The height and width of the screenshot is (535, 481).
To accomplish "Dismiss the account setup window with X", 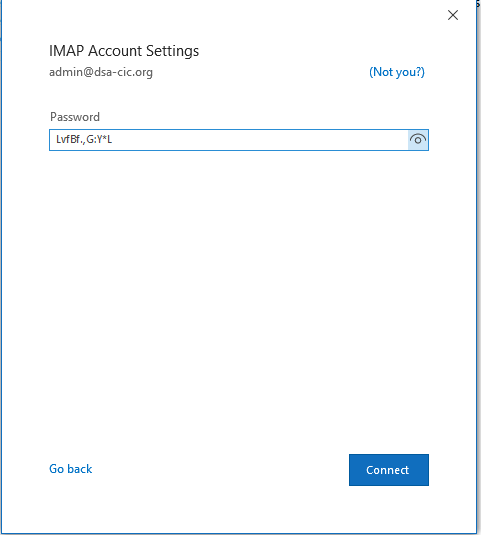I will click(453, 15).
